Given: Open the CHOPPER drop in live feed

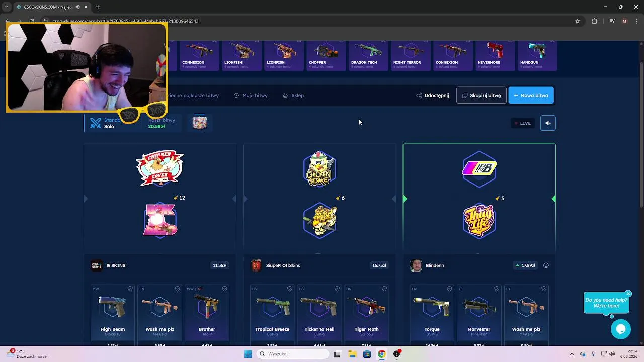Looking at the screenshot, I should [326, 56].
